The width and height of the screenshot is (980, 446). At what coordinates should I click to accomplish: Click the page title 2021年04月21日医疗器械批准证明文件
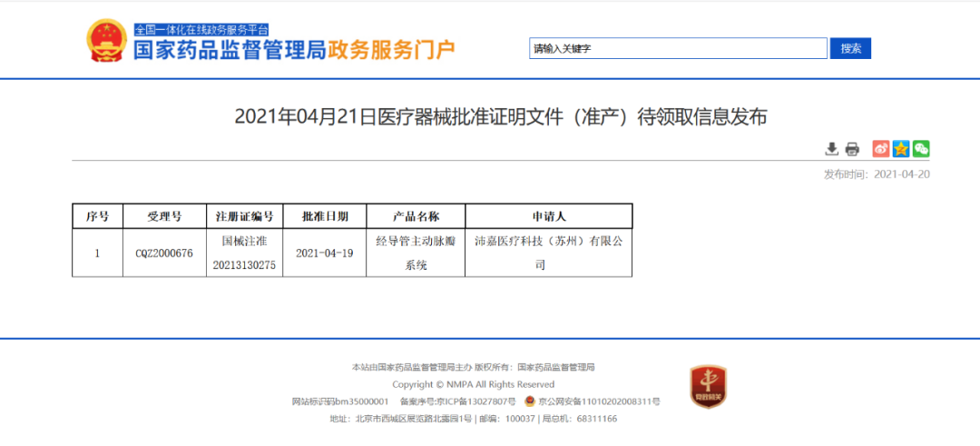501,117
